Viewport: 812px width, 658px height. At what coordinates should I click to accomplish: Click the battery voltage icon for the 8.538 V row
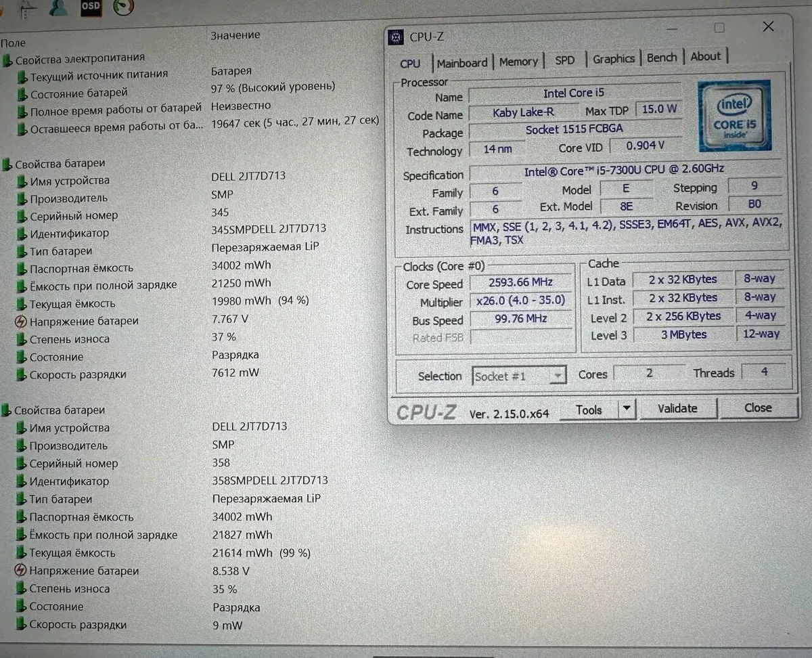coord(21,571)
